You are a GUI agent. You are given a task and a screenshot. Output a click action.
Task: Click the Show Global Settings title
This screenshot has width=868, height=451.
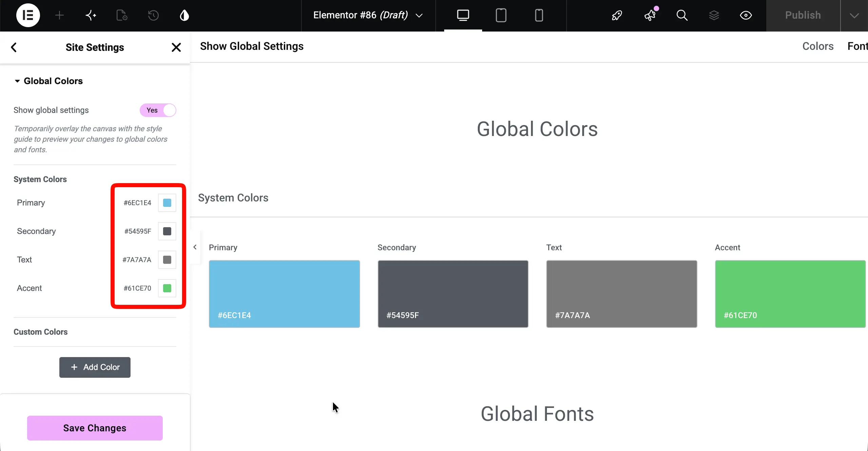[252, 46]
